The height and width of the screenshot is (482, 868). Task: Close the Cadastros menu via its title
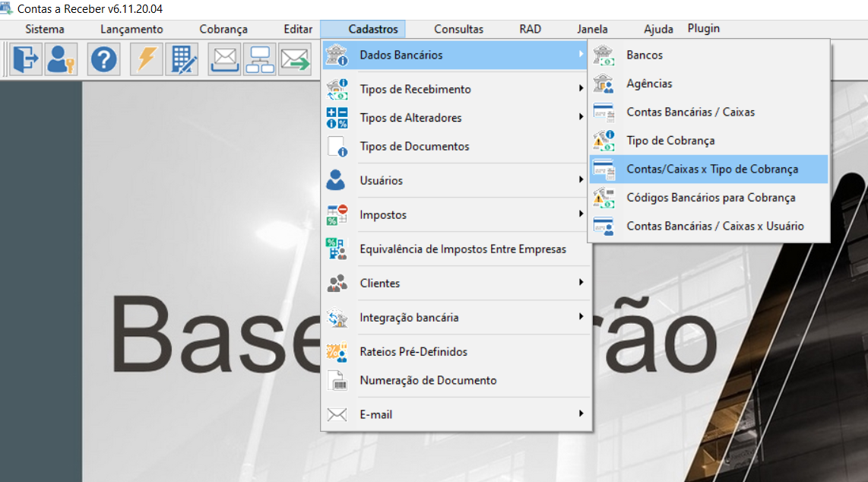click(x=373, y=30)
